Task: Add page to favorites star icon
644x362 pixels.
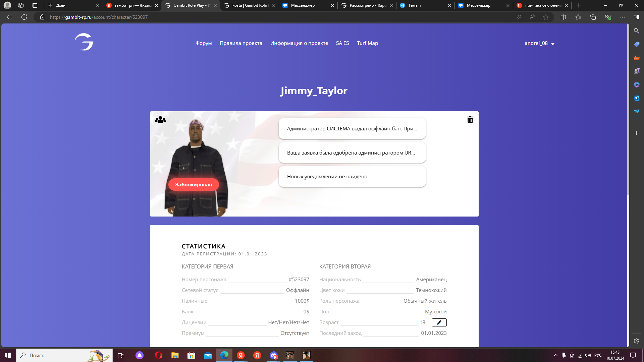Action: point(546,17)
